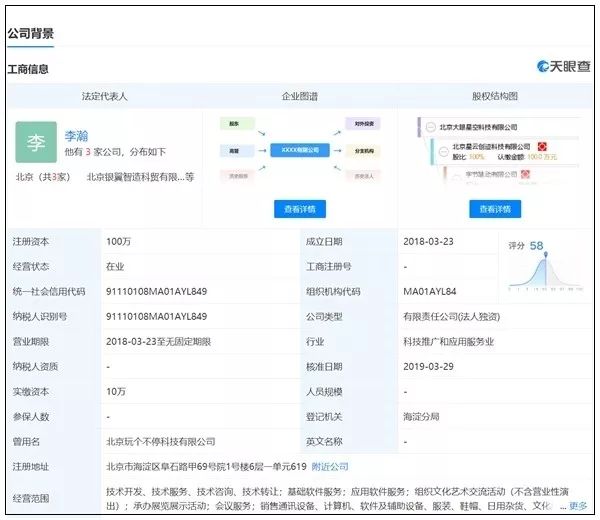The height and width of the screenshot is (520, 600).
Task: Click the green 李 avatar icon
Action: (36, 143)
